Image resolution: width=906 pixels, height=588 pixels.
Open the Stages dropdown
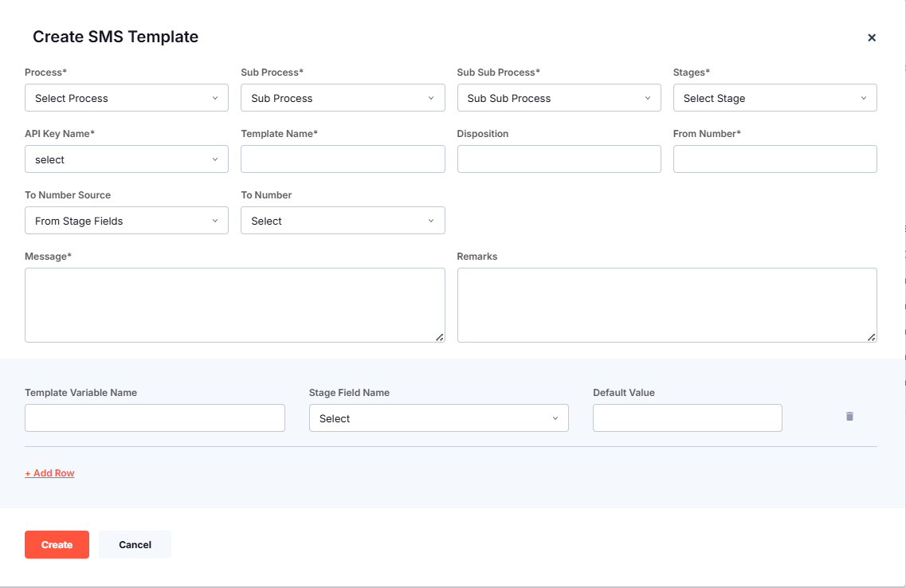click(775, 97)
